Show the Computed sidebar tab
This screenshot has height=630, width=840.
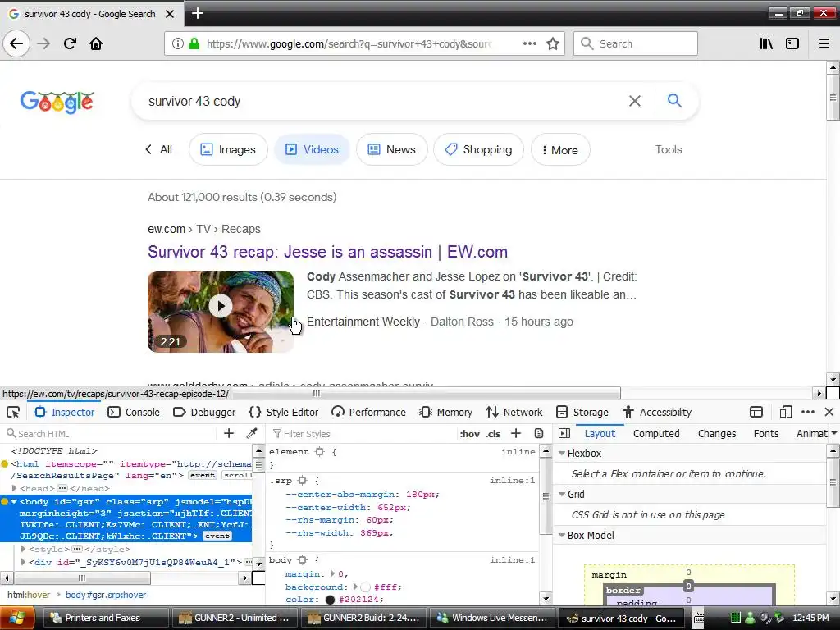(x=656, y=433)
